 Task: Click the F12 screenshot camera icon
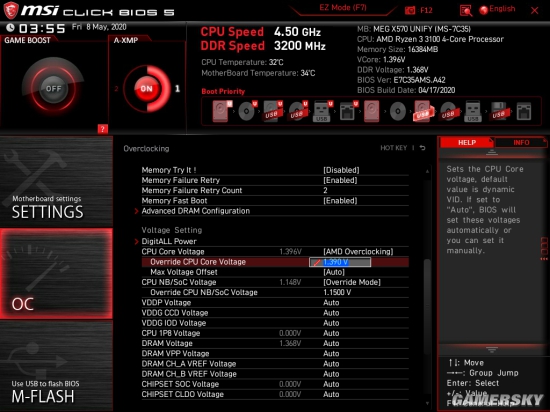(409, 11)
